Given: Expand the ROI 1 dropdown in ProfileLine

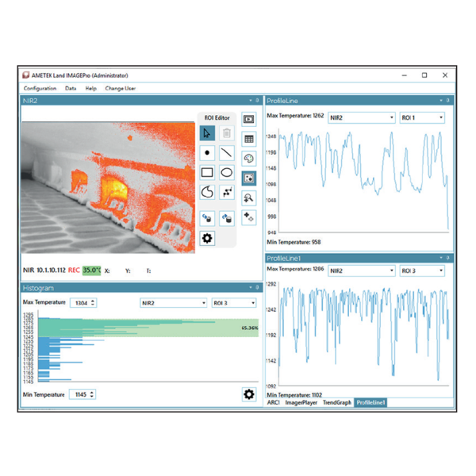Looking at the screenshot, I should pyautogui.click(x=420, y=117).
